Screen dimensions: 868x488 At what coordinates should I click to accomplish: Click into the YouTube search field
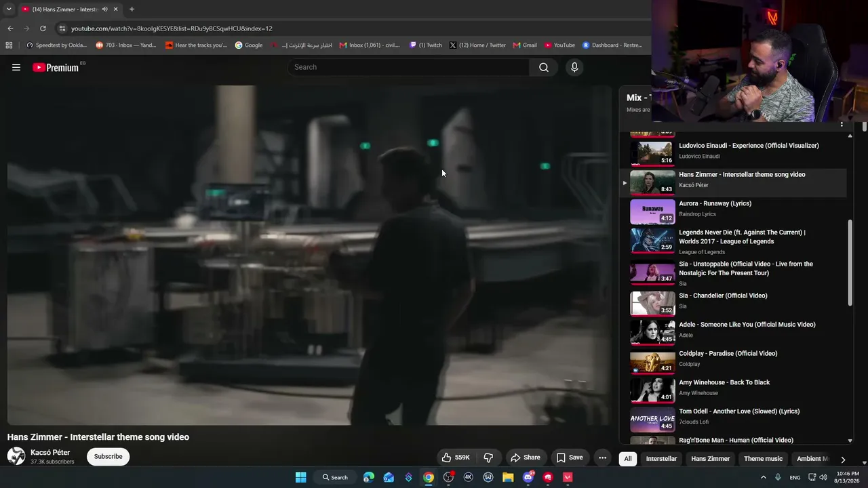[409, 67]
